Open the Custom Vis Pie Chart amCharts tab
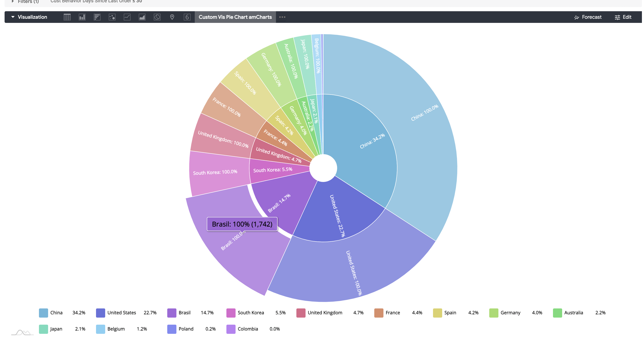This screenshot has height=344, width=644. [235, 17]
